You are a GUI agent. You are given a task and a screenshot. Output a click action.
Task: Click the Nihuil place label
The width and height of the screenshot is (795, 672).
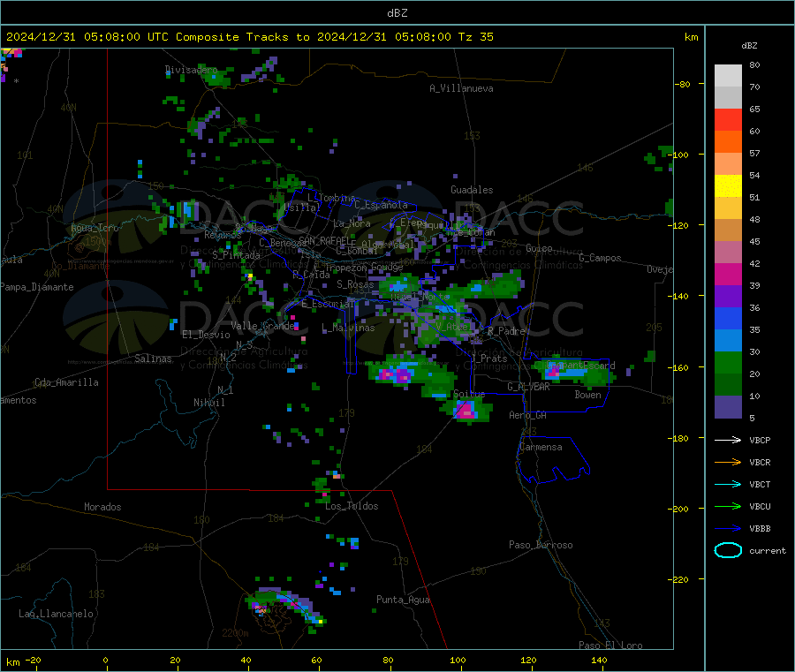pos(208,403)
